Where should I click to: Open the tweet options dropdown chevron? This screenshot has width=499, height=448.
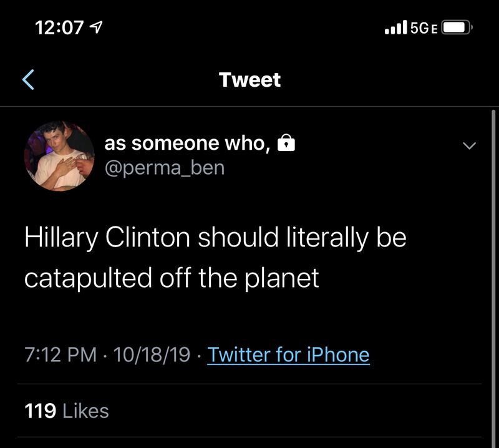[469, 145]
